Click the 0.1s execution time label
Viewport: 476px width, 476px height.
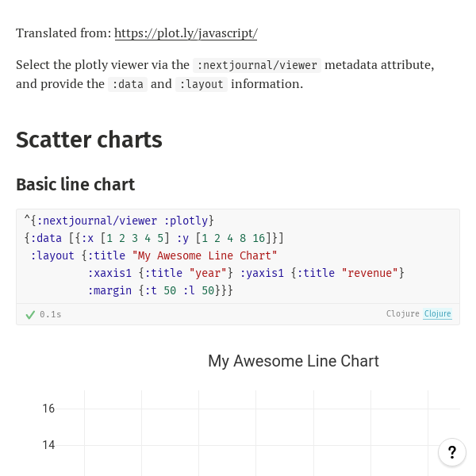pos(51,314)
